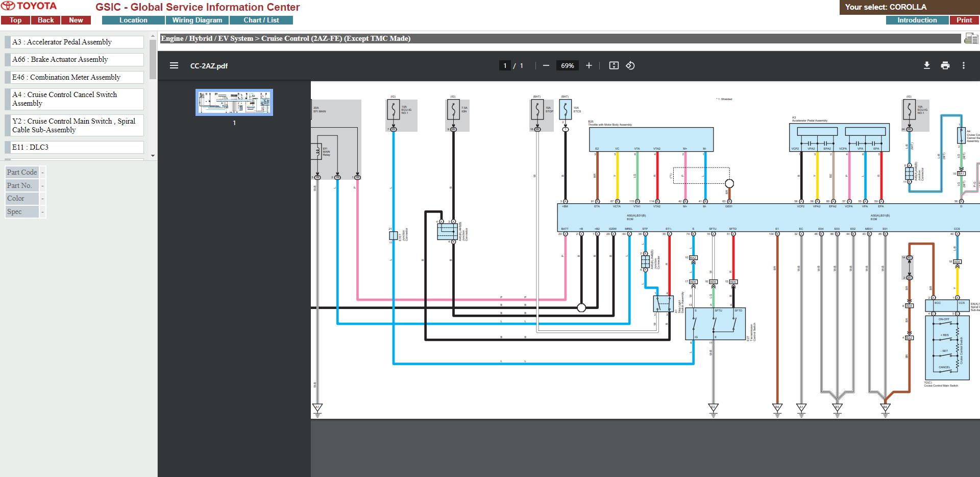Click the Color label
The height and width of the screenshot is (477, 980).
pyautogui.click(x=22, y=198)
